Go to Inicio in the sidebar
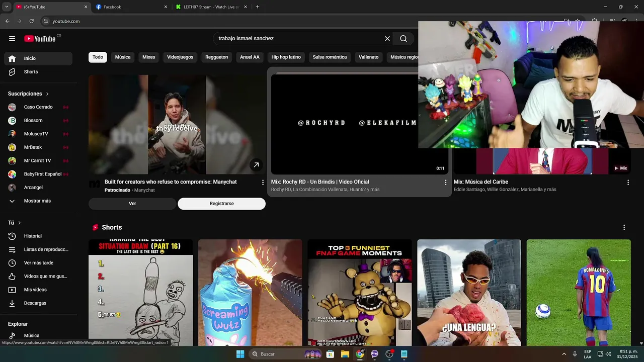Screen dimensions: 644x362 coord(38,58)
